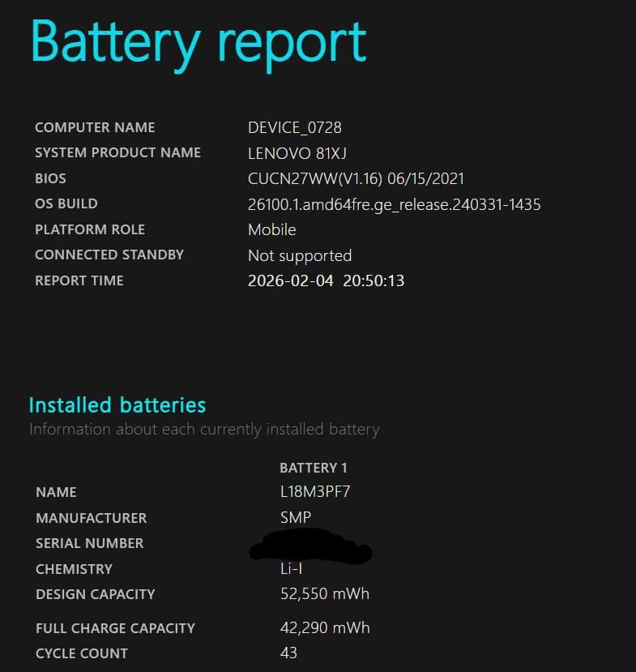Click the report time 2026-02-04 value

[x=326, y=281]
